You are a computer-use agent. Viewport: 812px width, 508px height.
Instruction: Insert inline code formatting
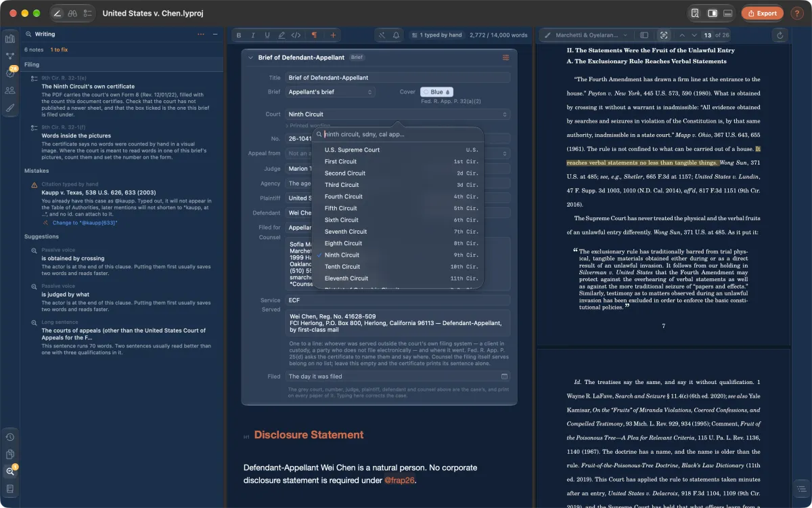[x=296, y=35]
